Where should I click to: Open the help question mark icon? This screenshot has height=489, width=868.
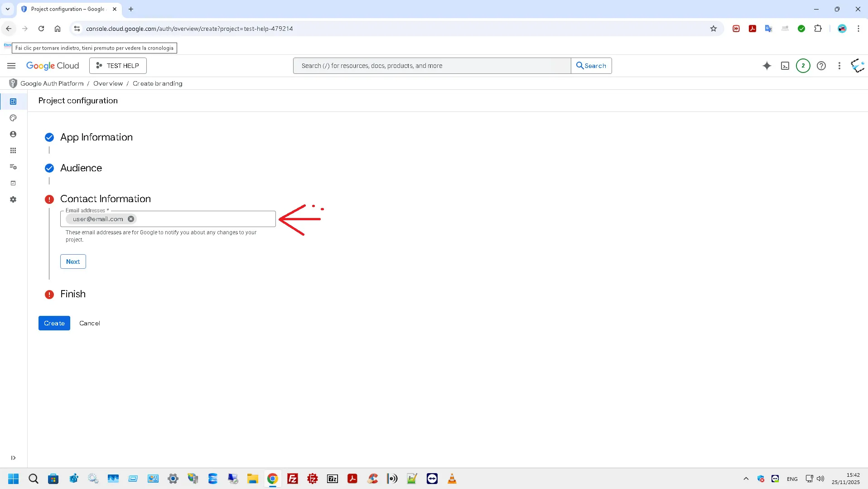click(821, 66)
